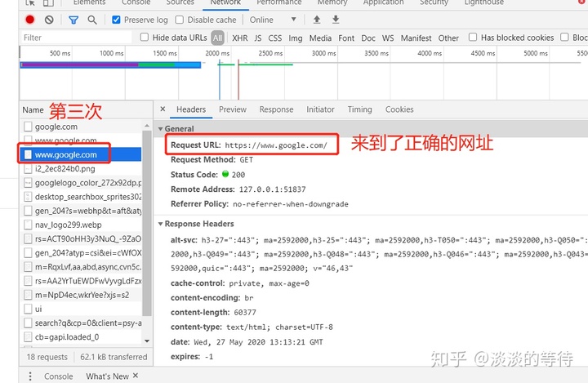The image size is (588, 383).
Task: Select m=RqxLvf,aa,abd request
Action: point(82,267)
